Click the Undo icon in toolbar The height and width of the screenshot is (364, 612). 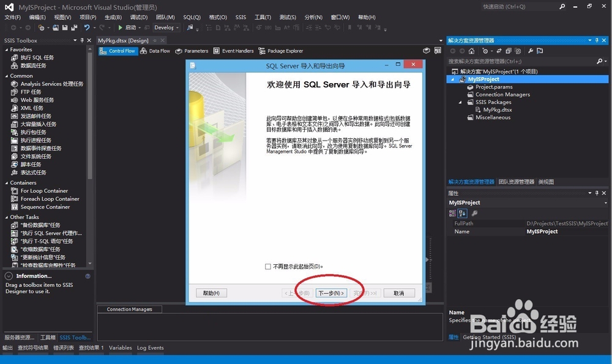87,28
